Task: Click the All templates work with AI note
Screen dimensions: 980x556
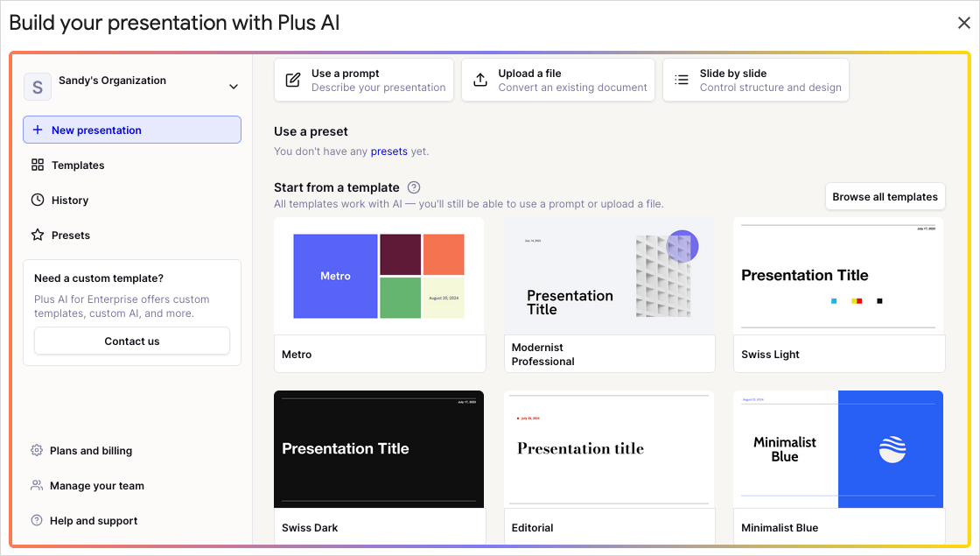Action: [x=469, y=204]
